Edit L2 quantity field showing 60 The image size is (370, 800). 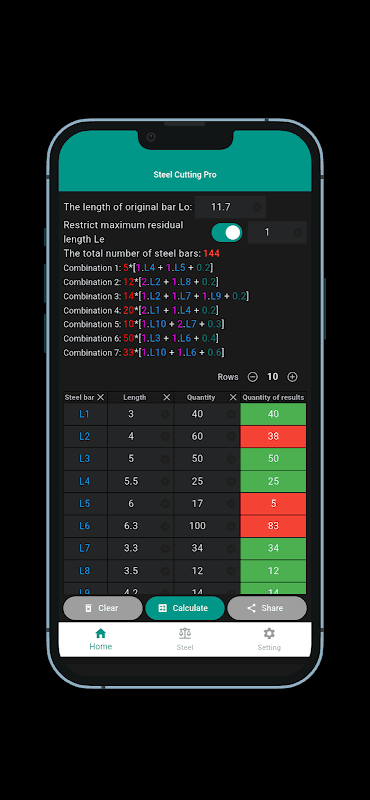pos(207,436)
